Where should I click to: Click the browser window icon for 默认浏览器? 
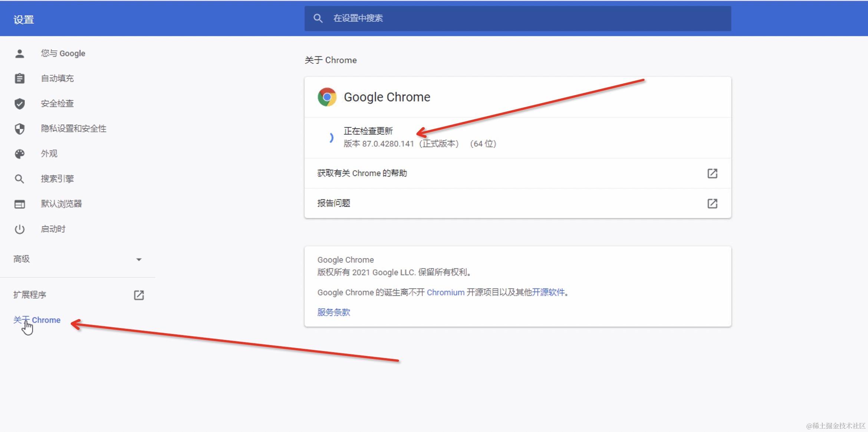pos(20,204)
